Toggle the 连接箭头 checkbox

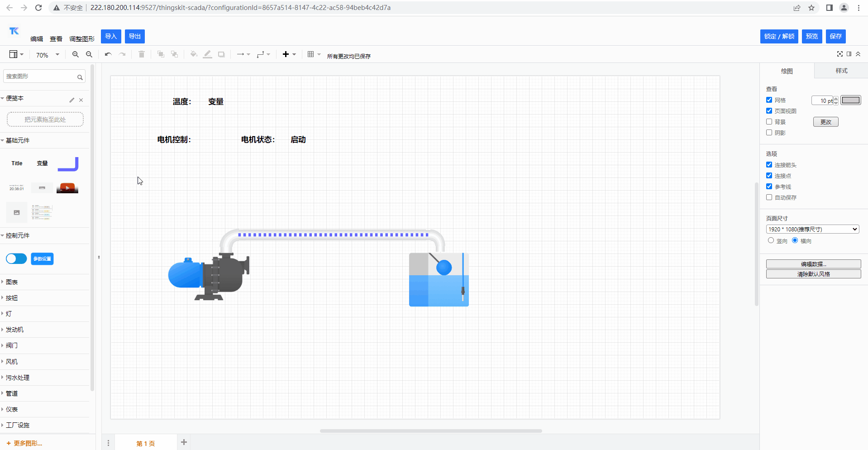(x=769, y=165)
